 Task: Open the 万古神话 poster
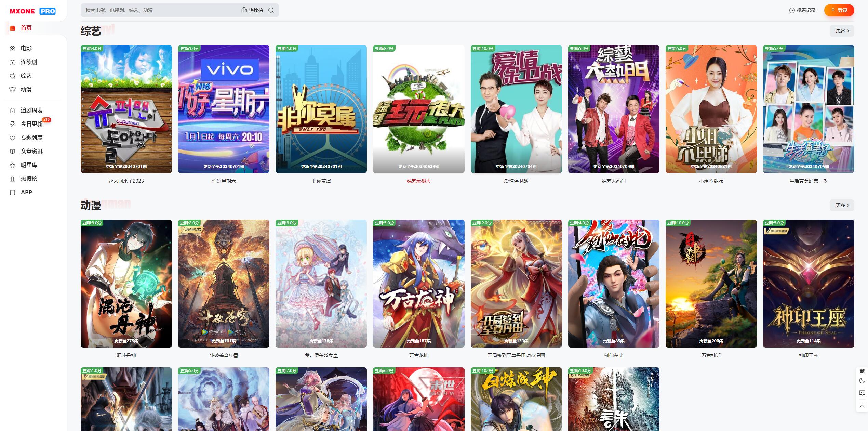711,284
